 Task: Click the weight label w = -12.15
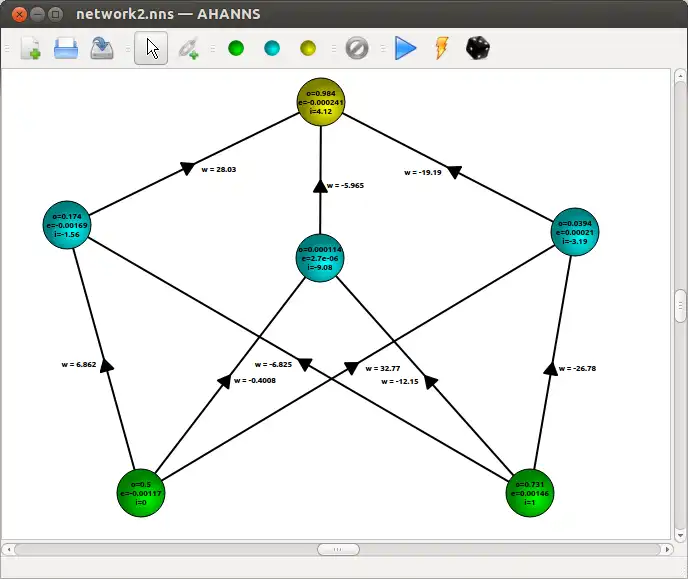[x=400, y=382]
